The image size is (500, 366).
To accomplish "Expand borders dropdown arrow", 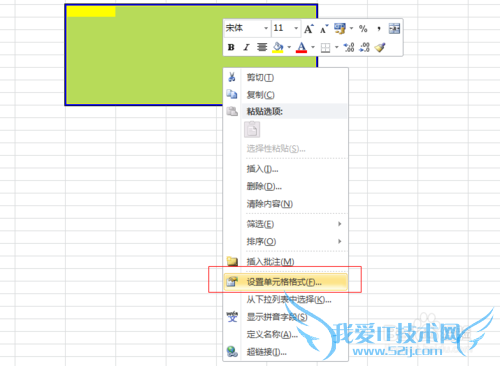I will [x=336, y=47].
